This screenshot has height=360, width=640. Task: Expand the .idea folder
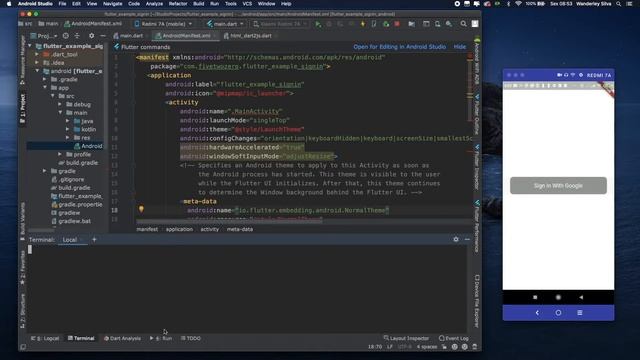[x=37, y=62]
